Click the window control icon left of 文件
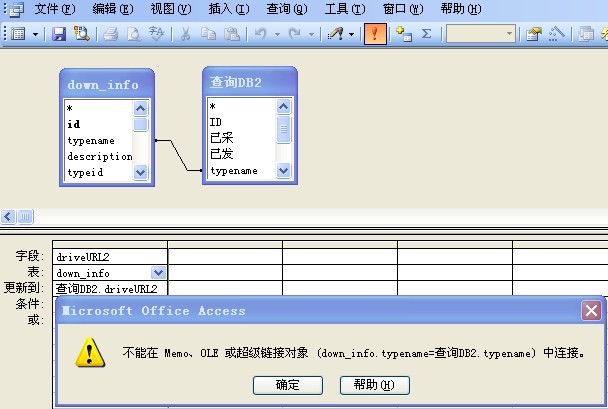 coord(16,9)
